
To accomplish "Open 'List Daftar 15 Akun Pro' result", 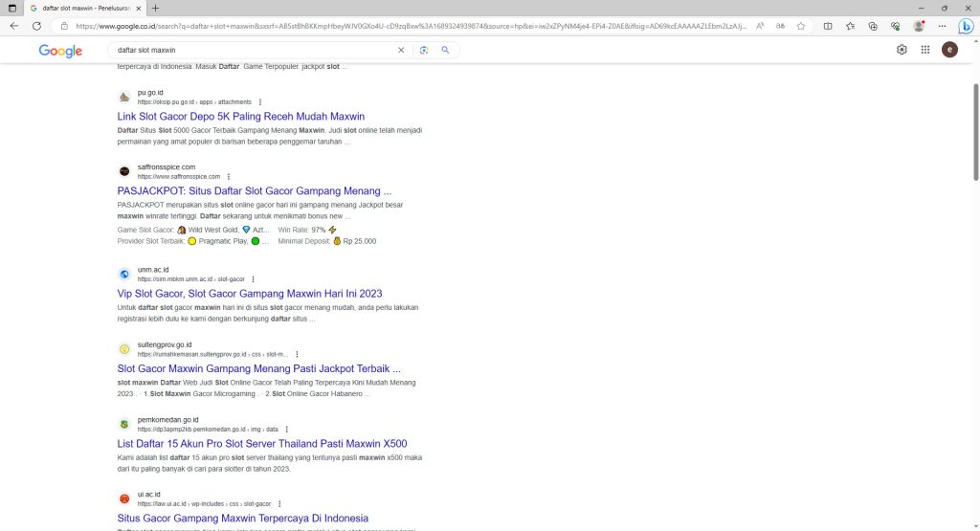I will pyautogui.click(x=262, y=443).
